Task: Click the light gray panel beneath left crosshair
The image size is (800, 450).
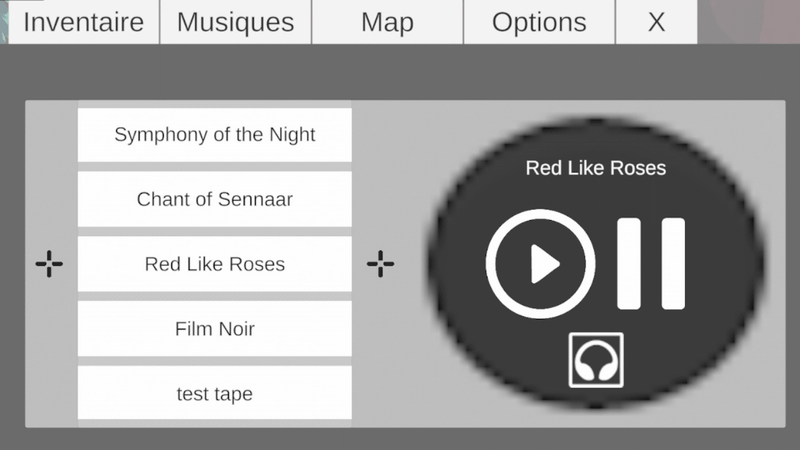Action: 50,350
